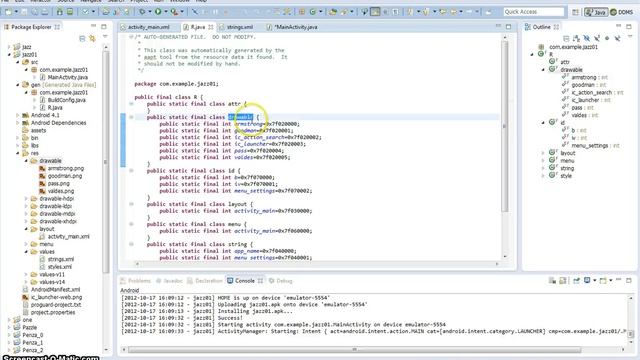Open the Javadoc tab
The height and width of the screenshot is (360, 640).
point(169,281)
